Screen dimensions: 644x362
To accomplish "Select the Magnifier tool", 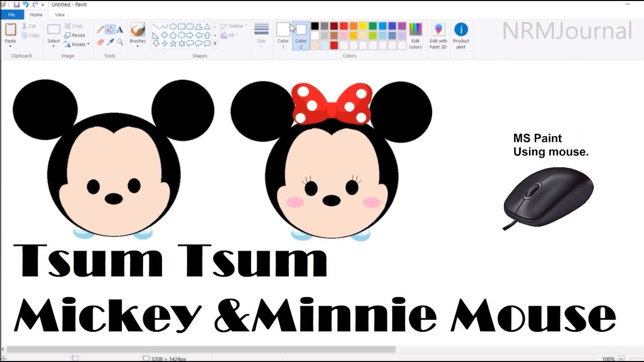I will point(120,42).
